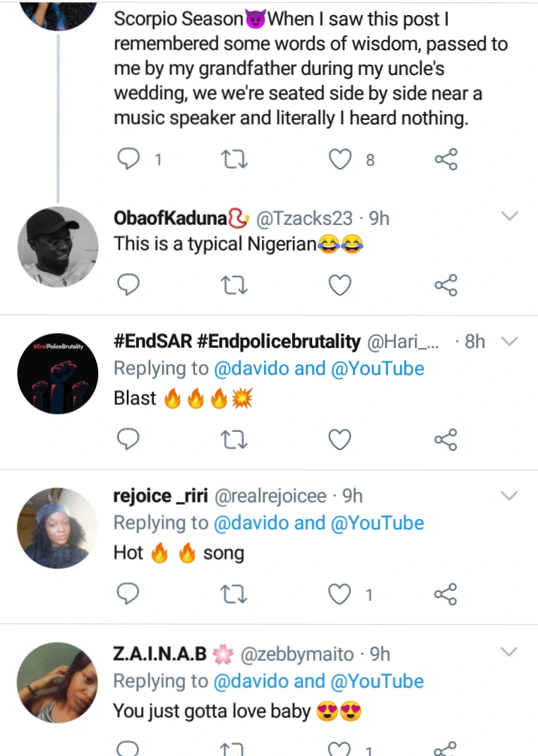Open the #EndSAR account avatar

click(x=57, y=371)
